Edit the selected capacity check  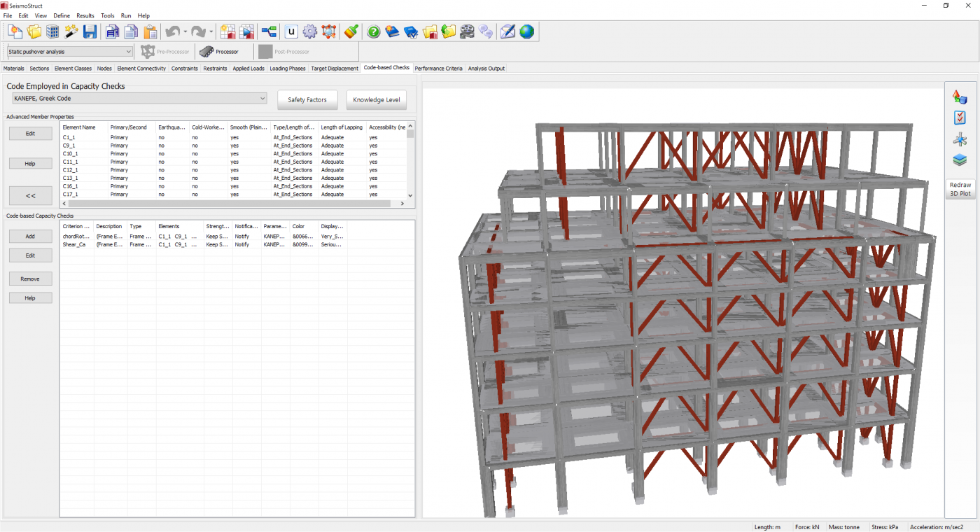(x=30, y=255)
